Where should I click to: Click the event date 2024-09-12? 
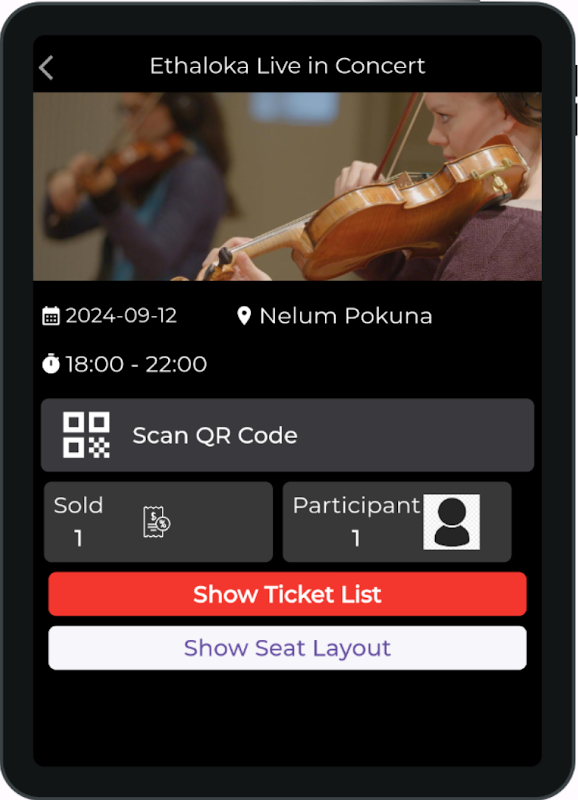pos(121,316)
